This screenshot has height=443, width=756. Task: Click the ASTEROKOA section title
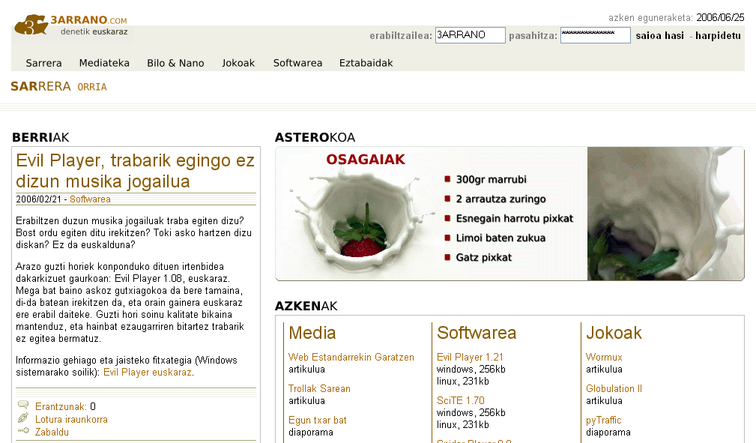point(315,138)
